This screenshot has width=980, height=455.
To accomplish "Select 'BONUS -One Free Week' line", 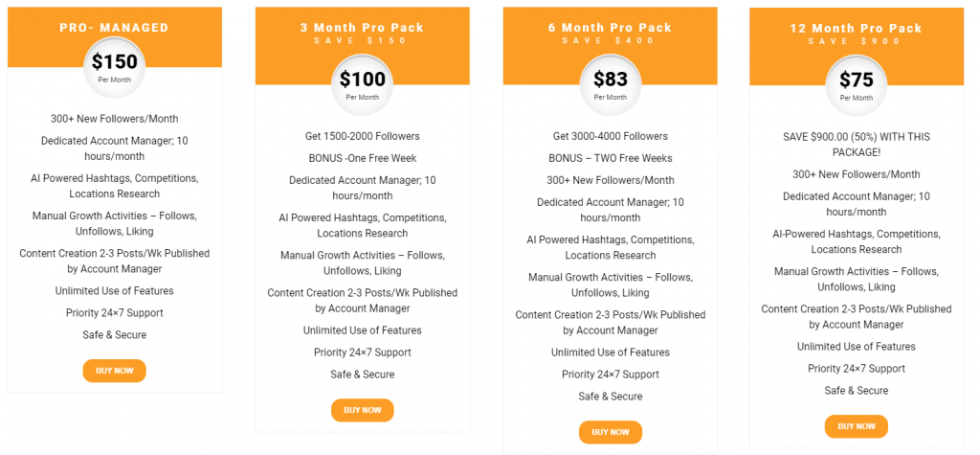I will pyautogui.click(x=362, y=158).
